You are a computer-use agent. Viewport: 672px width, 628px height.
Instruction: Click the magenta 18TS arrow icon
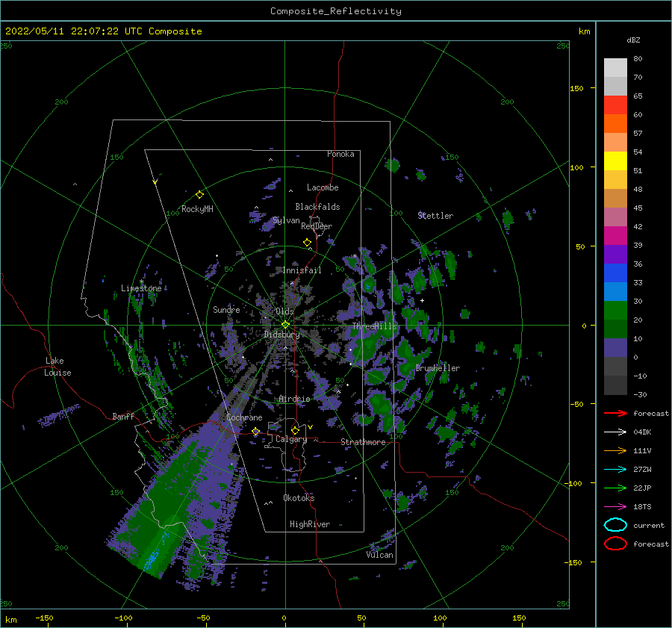pyautogui.click(x=615, y=507)
